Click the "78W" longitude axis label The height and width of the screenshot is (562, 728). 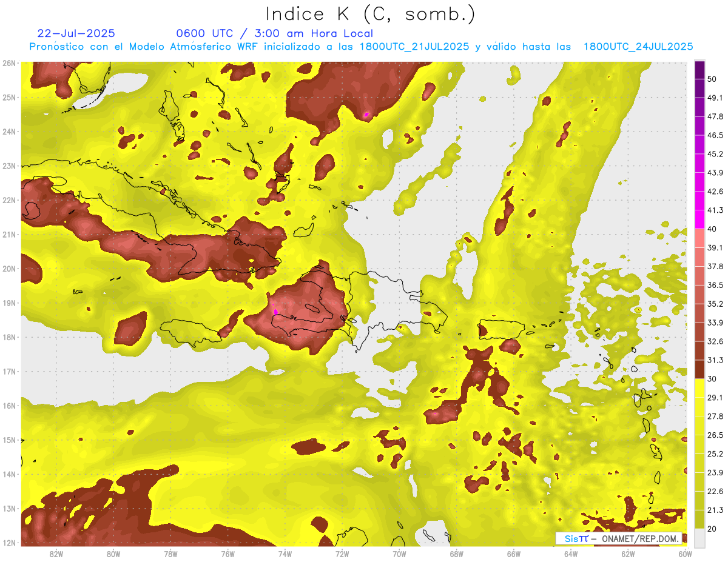(170, 554)
